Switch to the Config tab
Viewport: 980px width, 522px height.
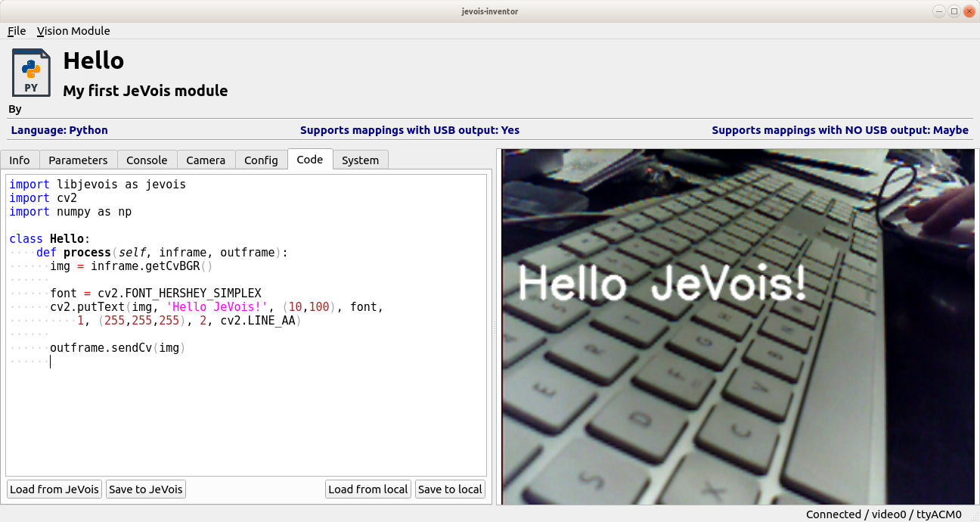[x=261, y=160]
